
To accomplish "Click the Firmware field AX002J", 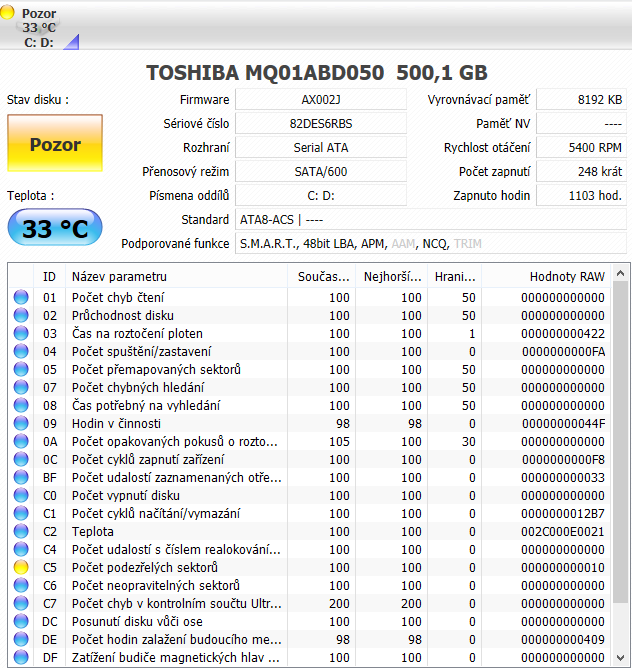I will [321, 99].
